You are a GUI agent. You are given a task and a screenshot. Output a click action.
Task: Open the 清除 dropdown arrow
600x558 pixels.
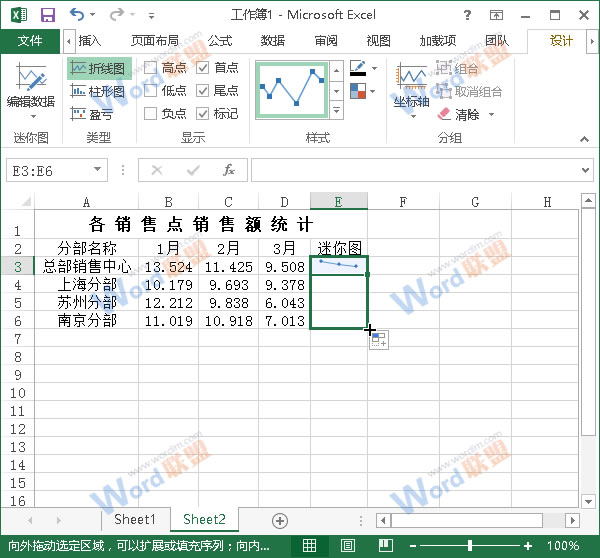click(492, 114)
